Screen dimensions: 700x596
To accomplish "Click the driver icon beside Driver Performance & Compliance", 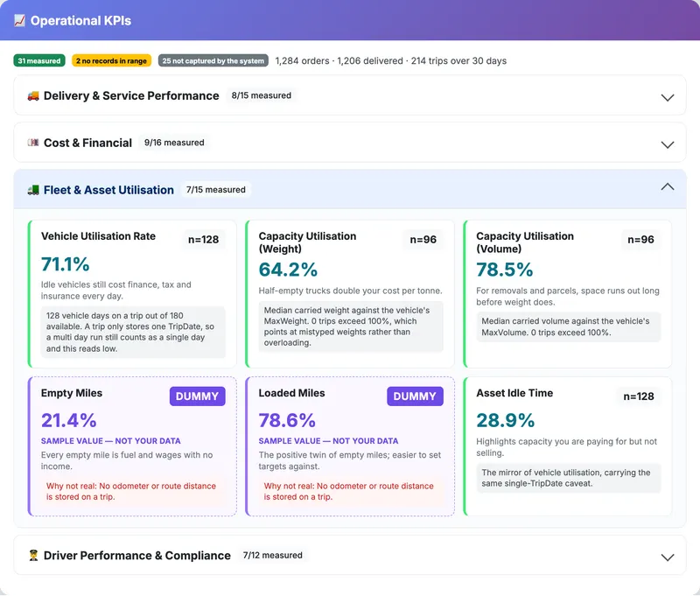I will point(33,556).
